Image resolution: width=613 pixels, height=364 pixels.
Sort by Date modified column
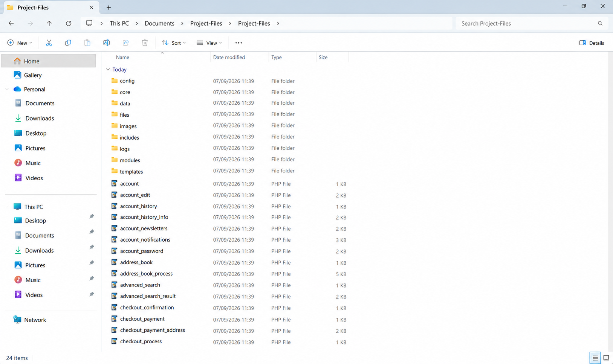[x=229, y=57]
